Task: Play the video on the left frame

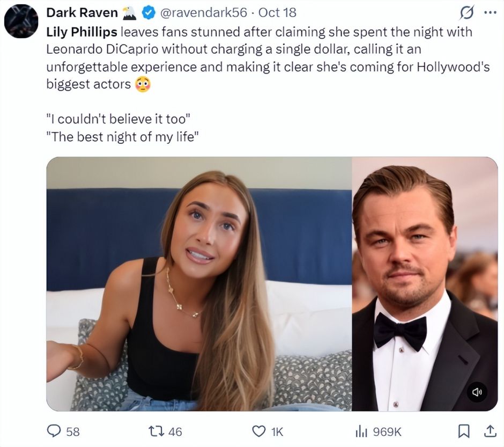Action: tap(199, 284)
